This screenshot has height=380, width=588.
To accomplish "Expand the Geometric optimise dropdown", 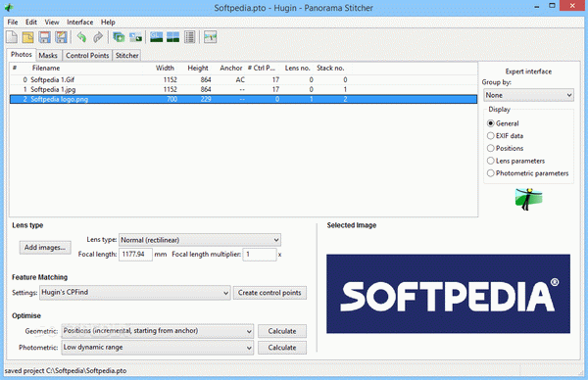I will pos(158,331).
